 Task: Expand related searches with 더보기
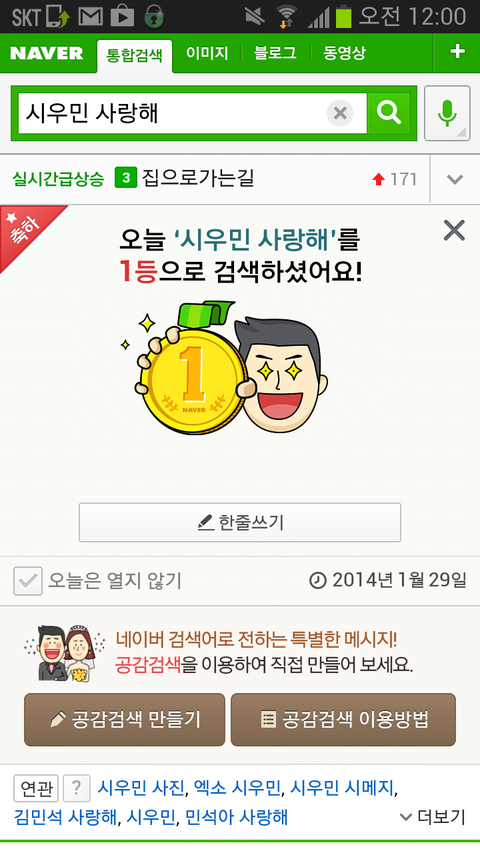coord(433,817)
